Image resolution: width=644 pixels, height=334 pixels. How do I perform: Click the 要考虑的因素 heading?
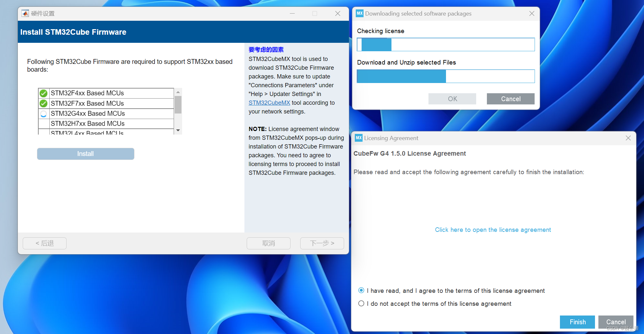(x=266, y=50)
